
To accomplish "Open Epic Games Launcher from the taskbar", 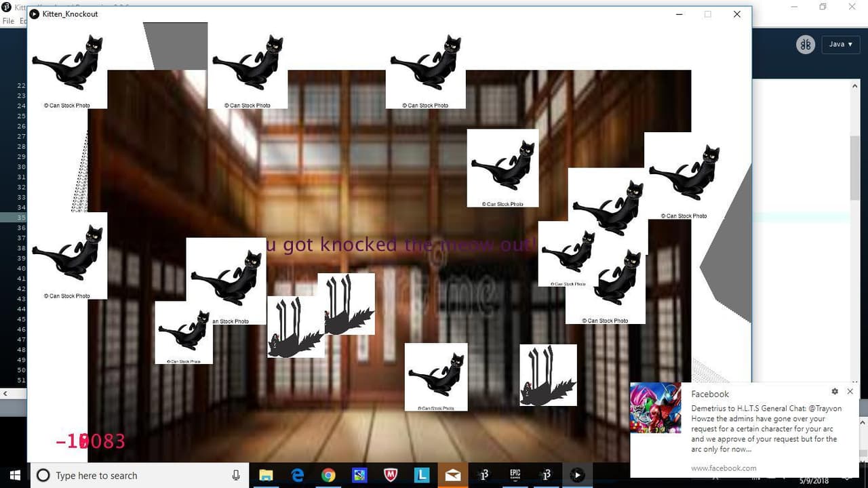I will (x=515, y=475).
